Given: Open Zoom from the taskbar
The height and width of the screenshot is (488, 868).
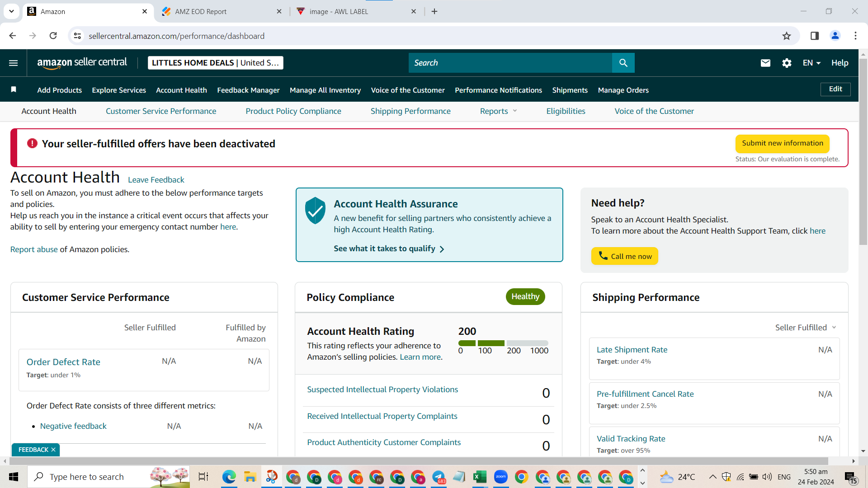Looking at the screenshot, I should (x=500, y=477).
